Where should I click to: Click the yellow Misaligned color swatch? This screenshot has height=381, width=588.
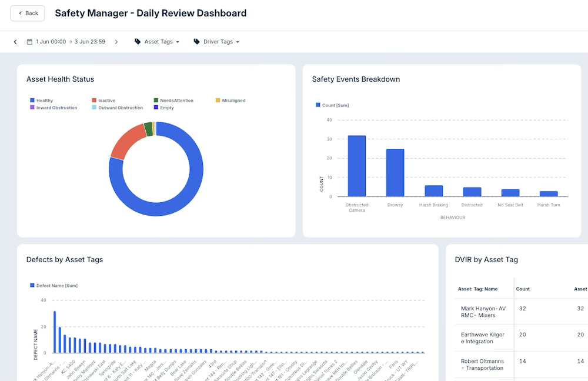[216, 100]
